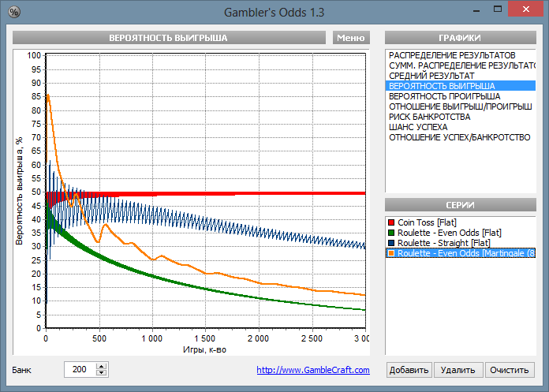Open the www.GambleCraft.com link
Image resolution: width=549 pixels, height=392 pixels.
click(313, 370)
